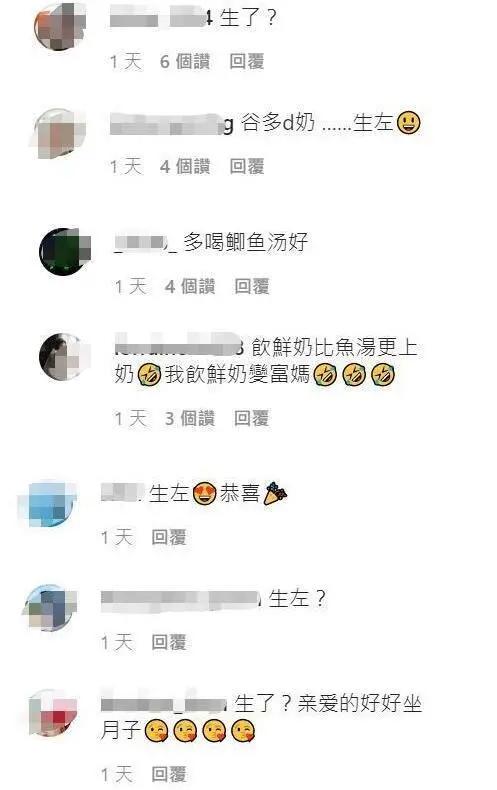Click the blurred username before 生左 恭喜

(121, 493)
